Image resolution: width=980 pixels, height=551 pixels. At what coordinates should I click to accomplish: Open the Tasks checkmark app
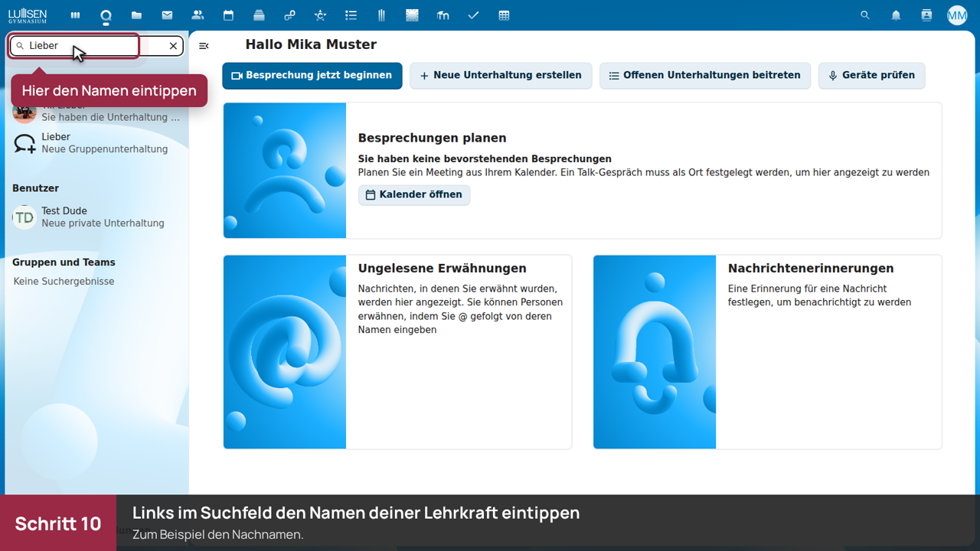coord(473,15)
